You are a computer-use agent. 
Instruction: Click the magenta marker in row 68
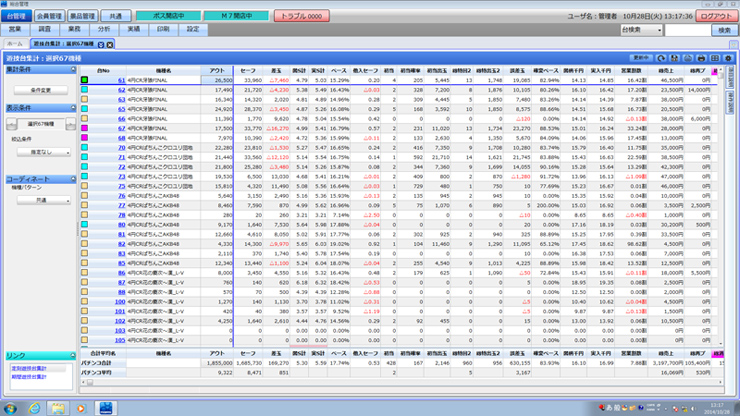(x=84, y=138)
